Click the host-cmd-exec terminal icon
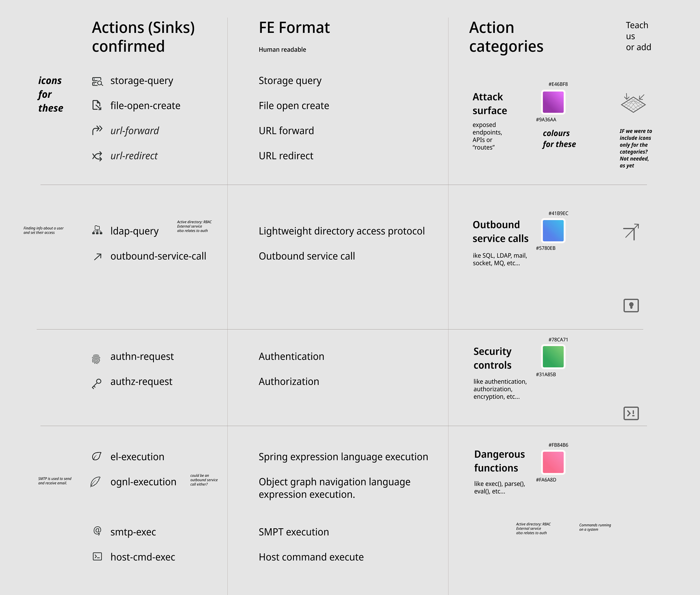 [x=97, y=556]
